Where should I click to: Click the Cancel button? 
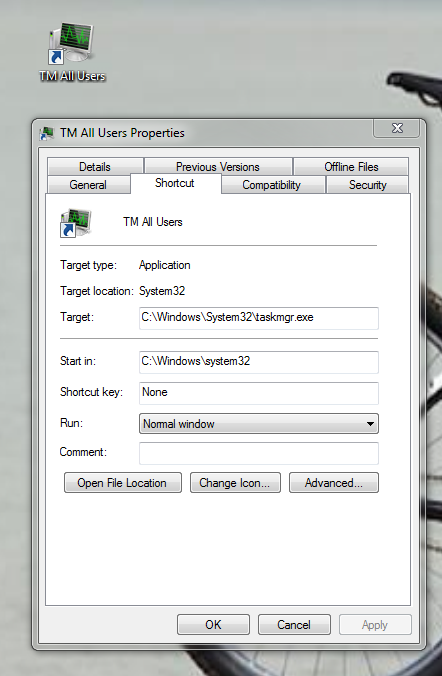point(294,625)
